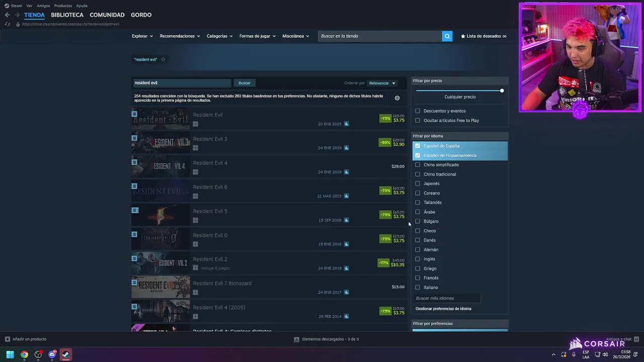Viewport: 644px width, 362px height.
Task: Switch to BIBLIOTECA tab
Action: [67, 15]
